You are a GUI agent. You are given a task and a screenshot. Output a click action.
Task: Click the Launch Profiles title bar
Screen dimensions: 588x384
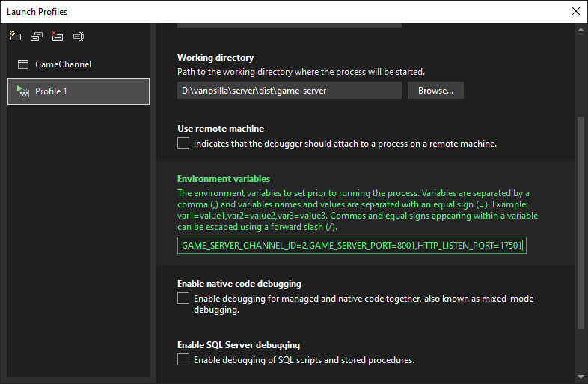224,11
